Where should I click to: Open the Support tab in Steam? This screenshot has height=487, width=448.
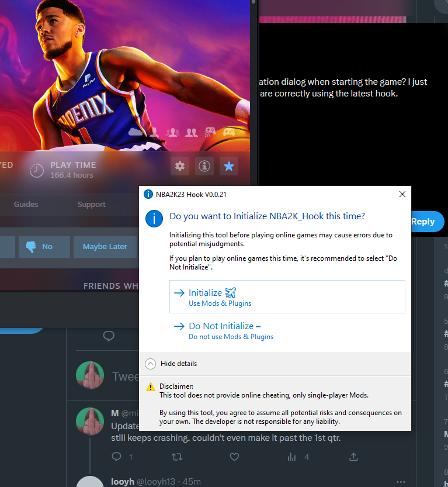point(92,205)
